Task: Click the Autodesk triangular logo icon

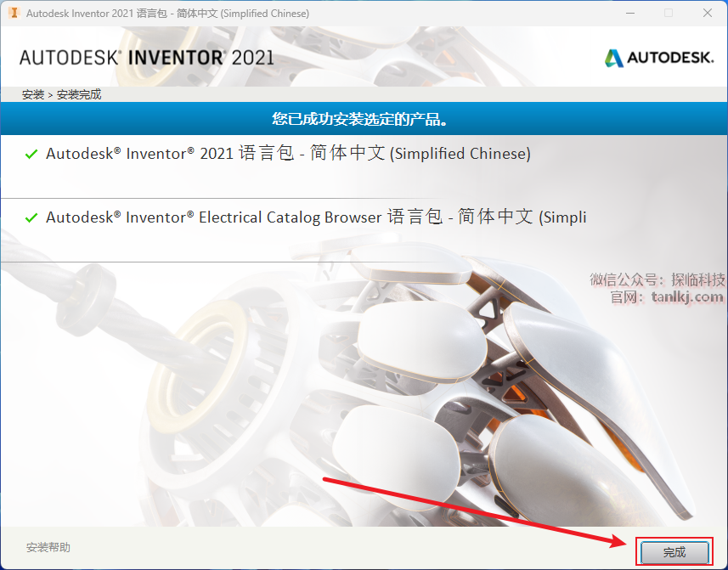Action: (614, 58)
